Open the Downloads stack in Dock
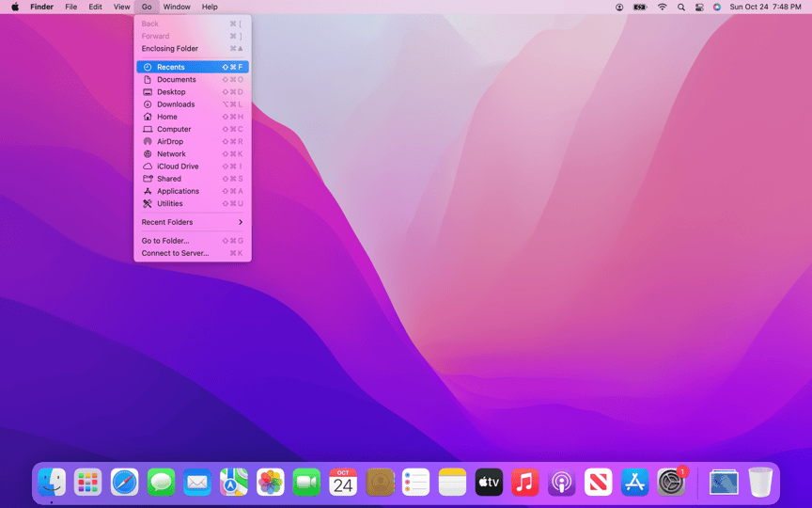Viewport: 812px width, 508px height. coord(724,483)
